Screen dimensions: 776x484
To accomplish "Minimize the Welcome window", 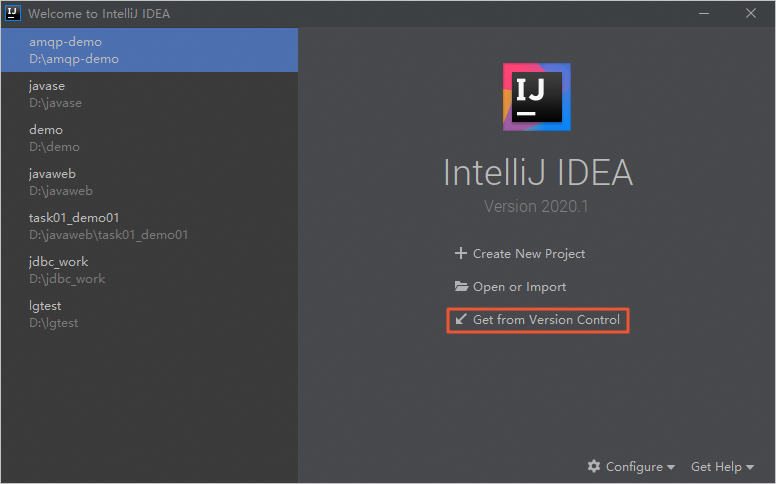I will pos(704,13).
